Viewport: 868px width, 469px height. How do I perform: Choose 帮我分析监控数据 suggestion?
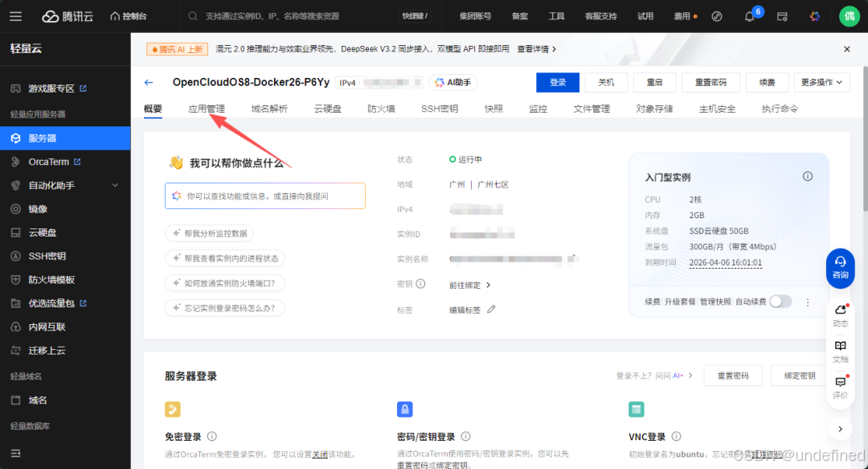209,233
